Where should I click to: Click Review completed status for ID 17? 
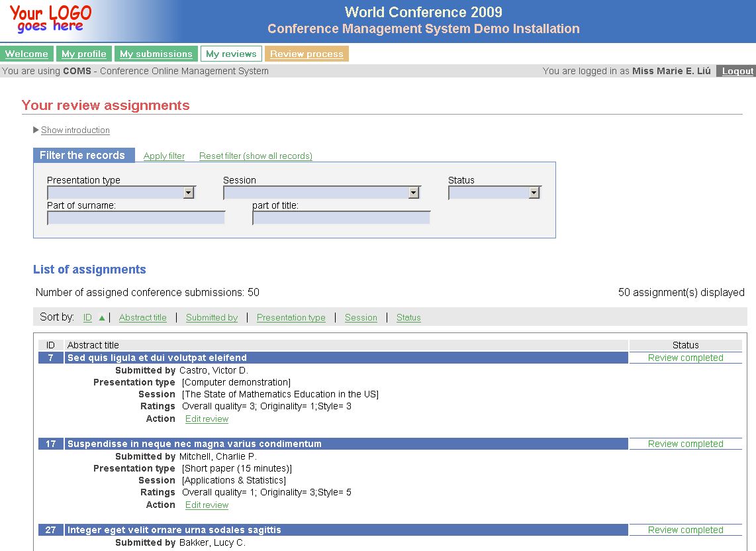coord(685,444)
